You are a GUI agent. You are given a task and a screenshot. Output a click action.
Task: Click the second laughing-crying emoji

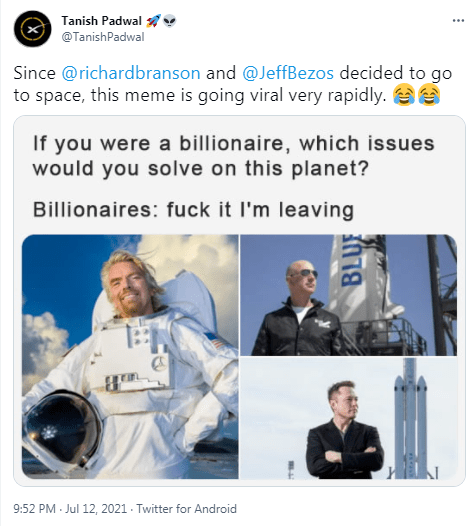[429, 95]
